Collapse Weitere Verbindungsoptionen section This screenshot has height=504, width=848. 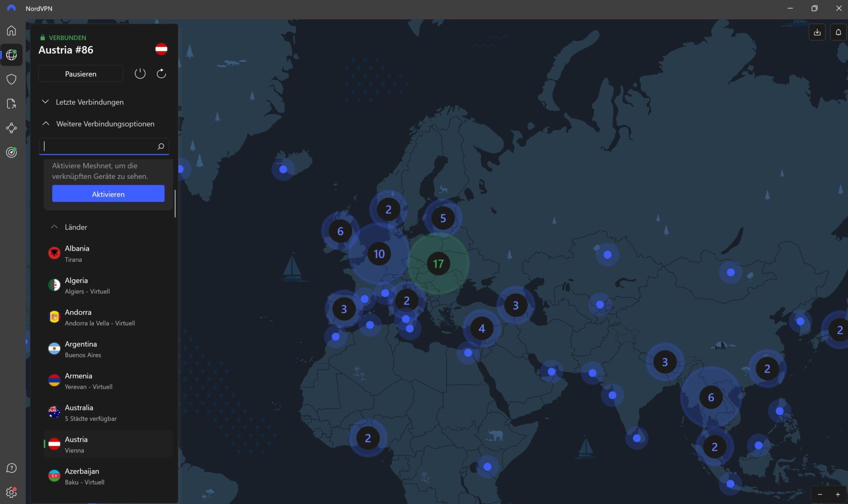(98, 124)
